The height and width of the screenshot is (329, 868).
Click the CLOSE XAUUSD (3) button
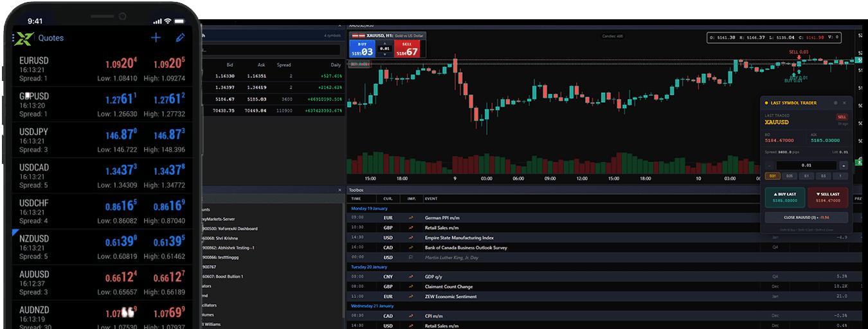coord(805,218)
